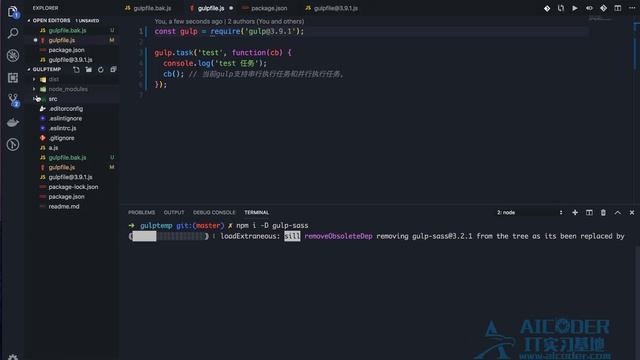Close unsaved gulpfile.js in Open Editors

click(35, 40)
